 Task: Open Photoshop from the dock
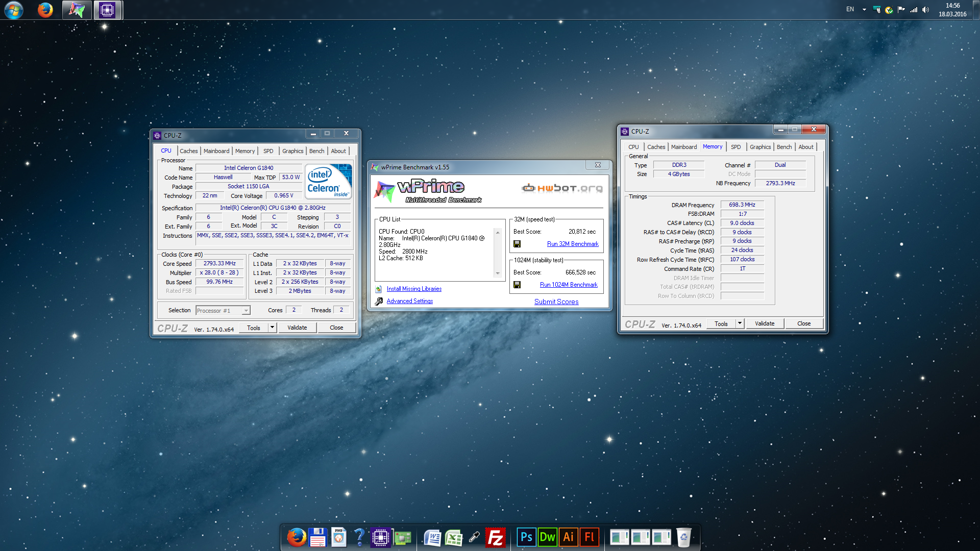(x=526, y=537)
